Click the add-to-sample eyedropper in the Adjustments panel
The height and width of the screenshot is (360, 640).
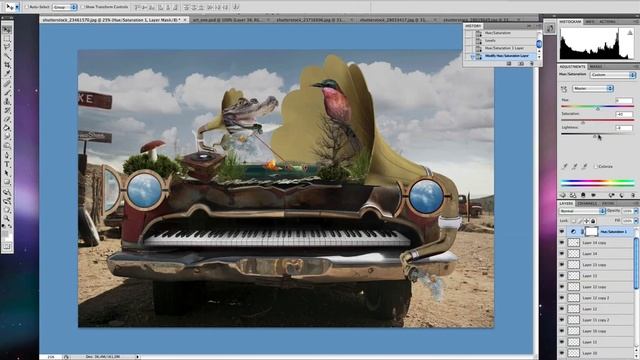tap(575, 166)
